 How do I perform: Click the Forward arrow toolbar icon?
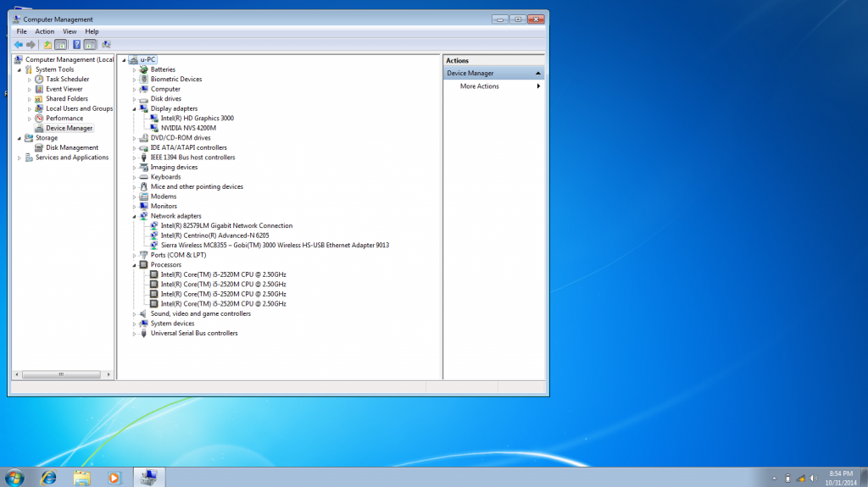[x=31, y=45]
